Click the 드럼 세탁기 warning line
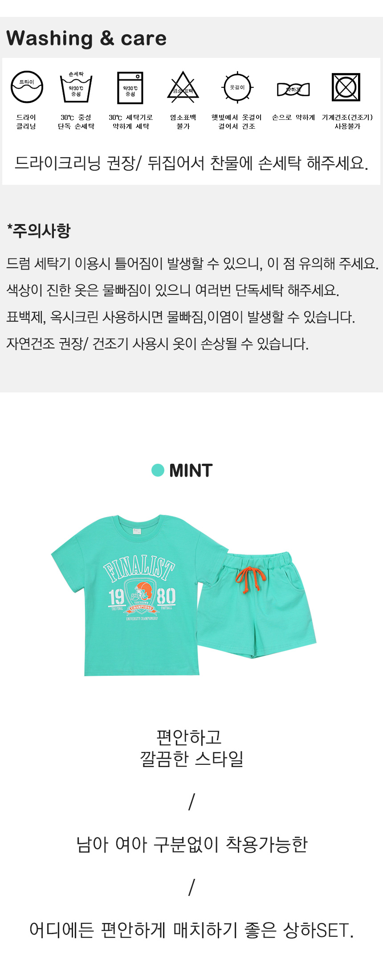383x980 pixels. coord(192,264)
